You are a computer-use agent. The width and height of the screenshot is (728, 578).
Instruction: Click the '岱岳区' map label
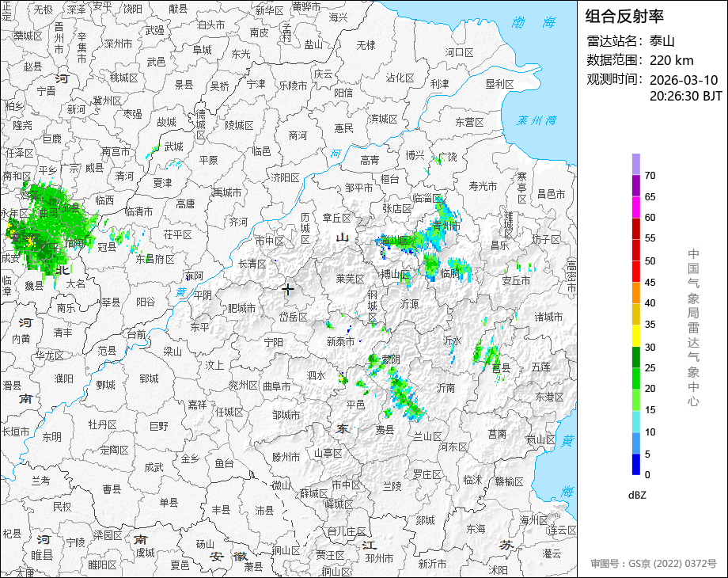[x=293, y=317]
